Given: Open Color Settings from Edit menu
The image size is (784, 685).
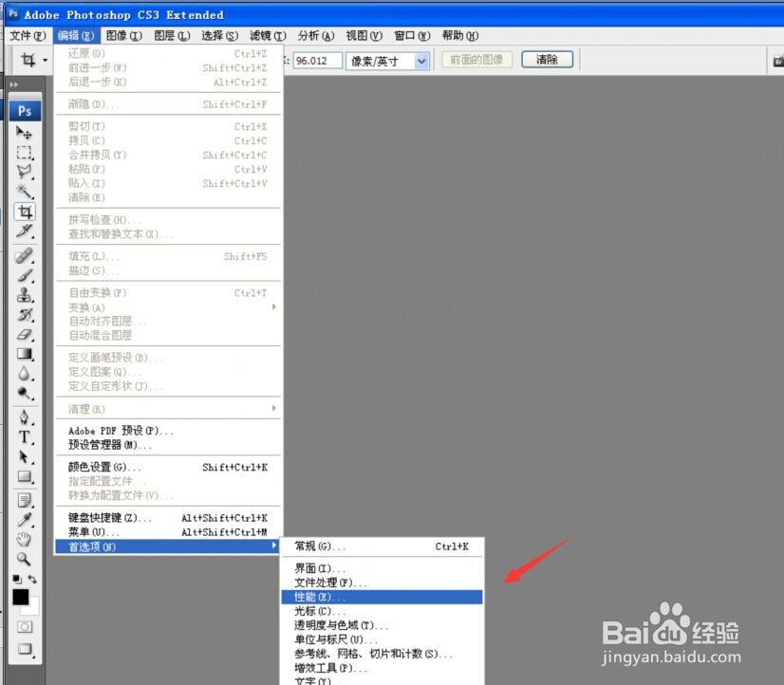Looking at the screenshot, I should [169, 467].
